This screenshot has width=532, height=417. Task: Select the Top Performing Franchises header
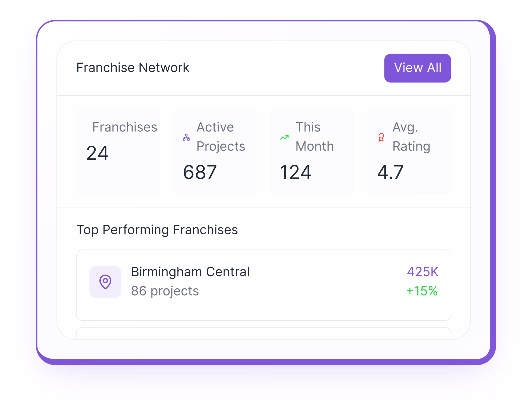pos(157,229)
